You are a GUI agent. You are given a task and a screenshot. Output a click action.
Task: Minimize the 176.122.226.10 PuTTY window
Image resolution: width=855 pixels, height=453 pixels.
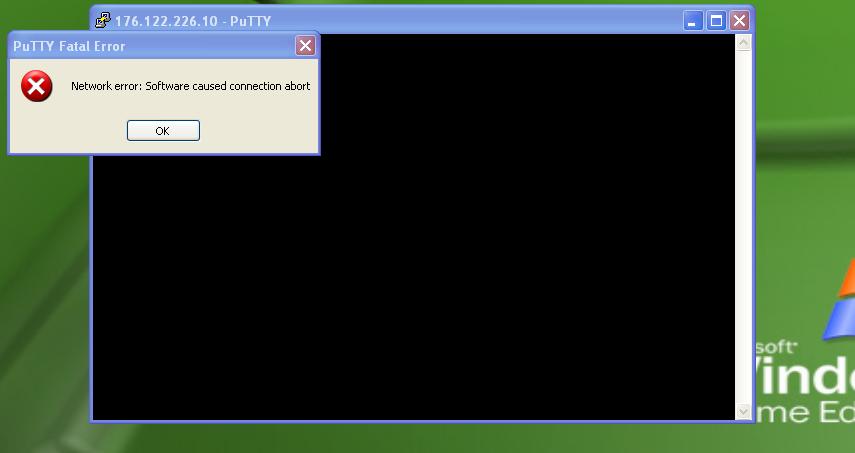click(x=693, y=21)
